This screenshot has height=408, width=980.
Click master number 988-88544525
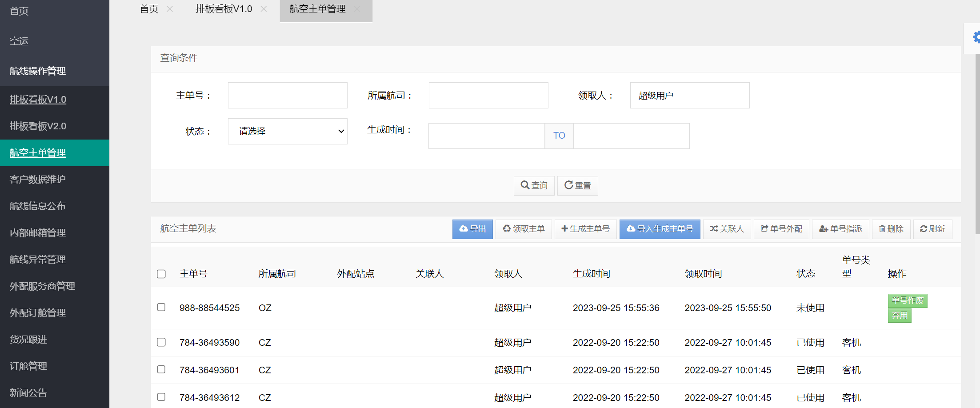(210, 308)
